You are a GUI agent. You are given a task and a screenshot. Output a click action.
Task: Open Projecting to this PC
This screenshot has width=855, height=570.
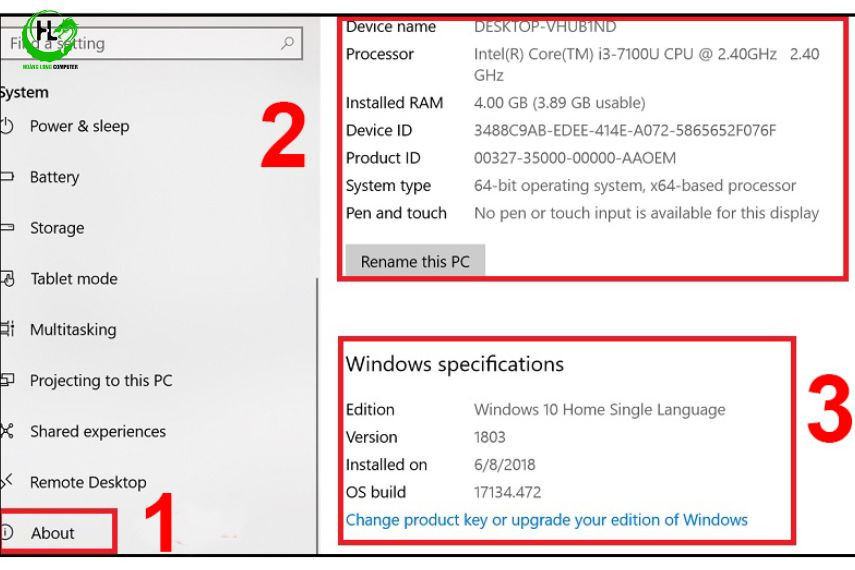pyautogui.click(x=101, y=380)
